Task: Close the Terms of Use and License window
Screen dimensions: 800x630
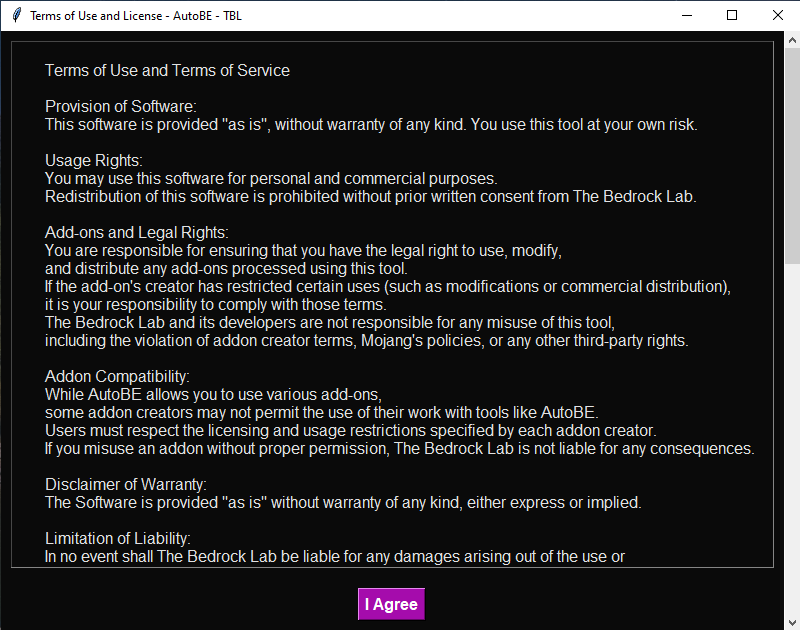Action: pyautogui.click(x=778, y=15)
